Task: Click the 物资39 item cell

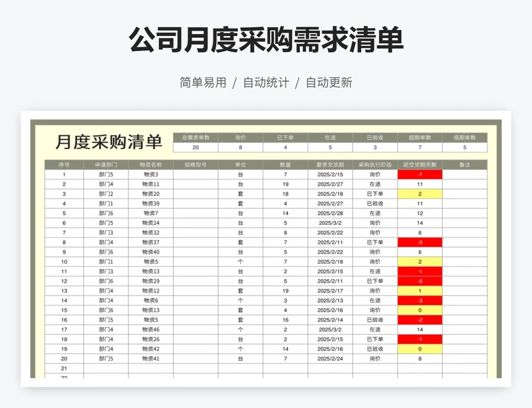Action: [x=151, y=204]
